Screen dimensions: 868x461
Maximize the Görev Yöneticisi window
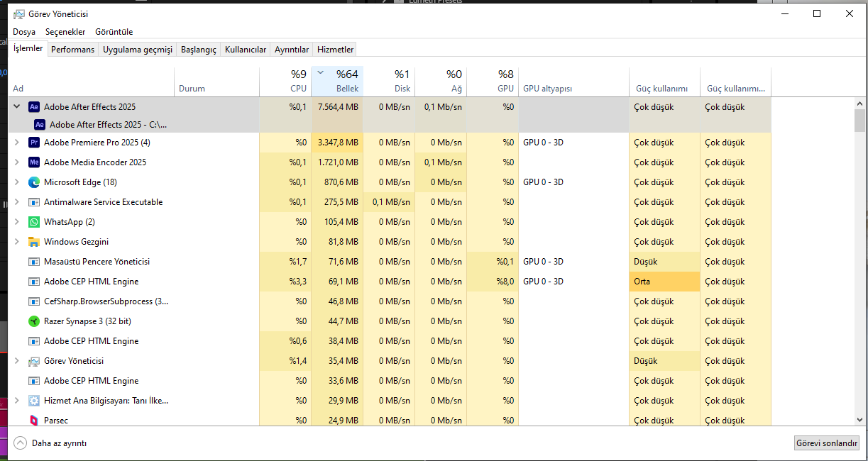point(817,13)
